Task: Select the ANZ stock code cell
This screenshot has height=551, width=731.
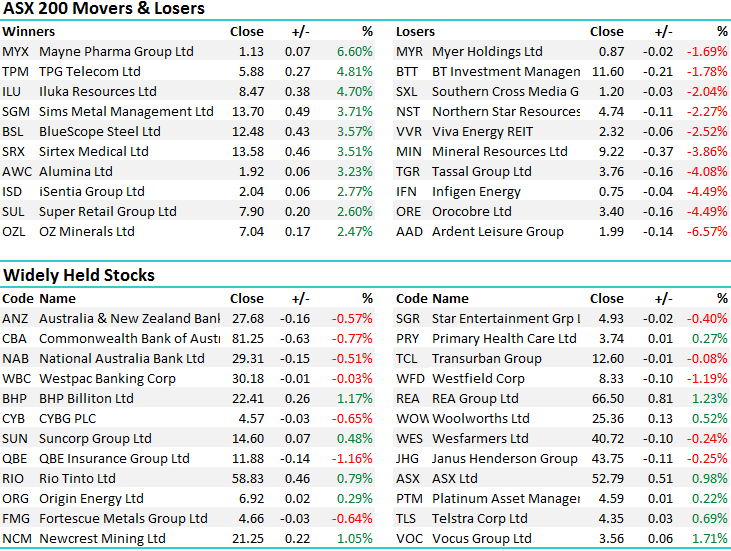Action: [x=15, y=318]
